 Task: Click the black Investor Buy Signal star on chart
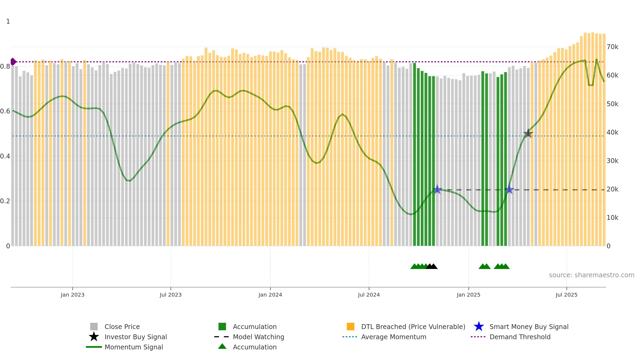click(x=528, y=133)
